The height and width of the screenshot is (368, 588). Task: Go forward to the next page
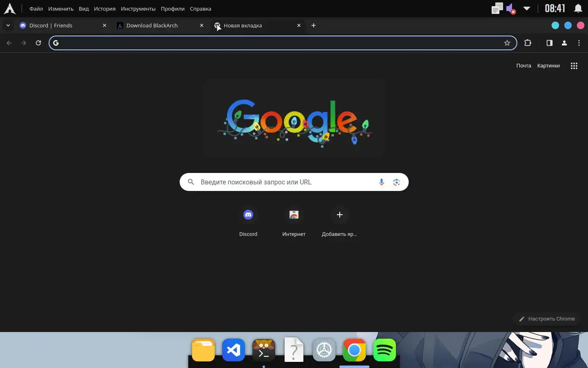pos(24,43)
